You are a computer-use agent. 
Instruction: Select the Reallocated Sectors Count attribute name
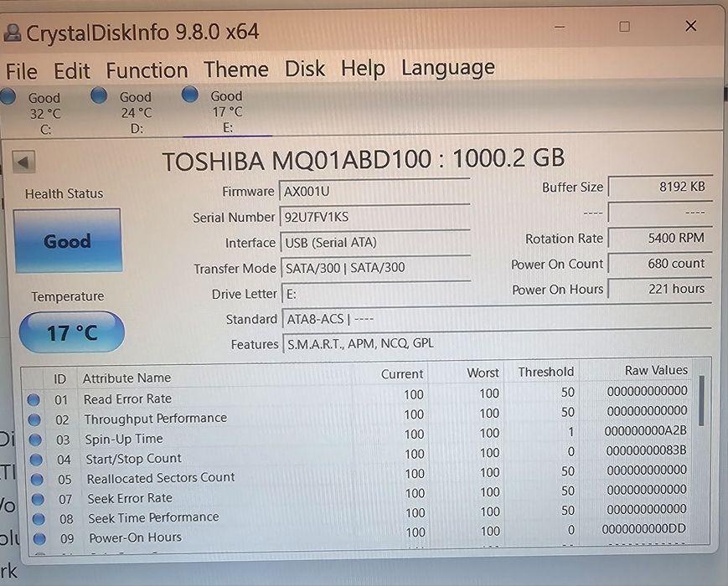(x=161, y=478)
